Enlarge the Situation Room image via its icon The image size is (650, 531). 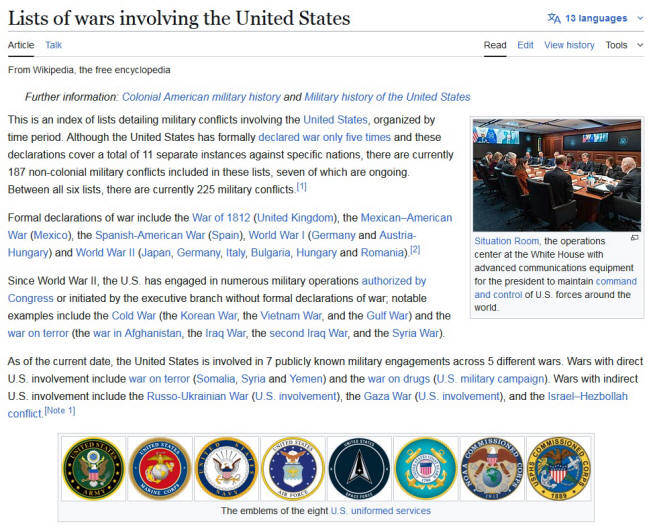(634, 238)
